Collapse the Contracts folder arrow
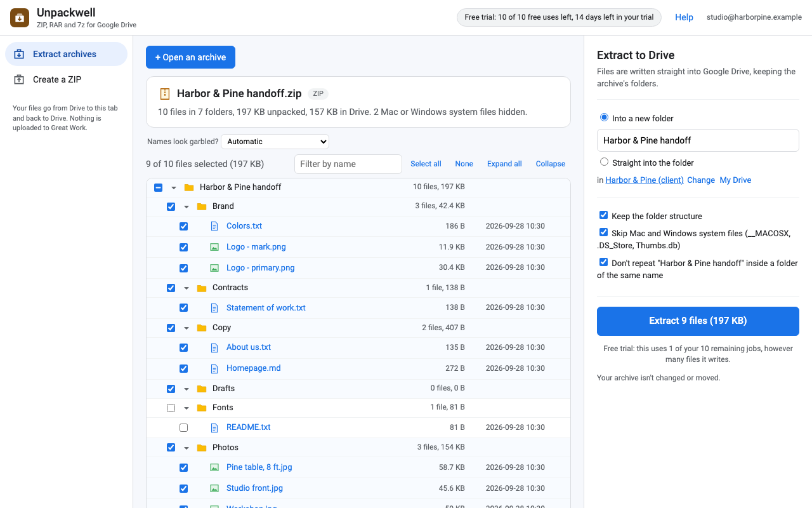 tap(187, 288)
